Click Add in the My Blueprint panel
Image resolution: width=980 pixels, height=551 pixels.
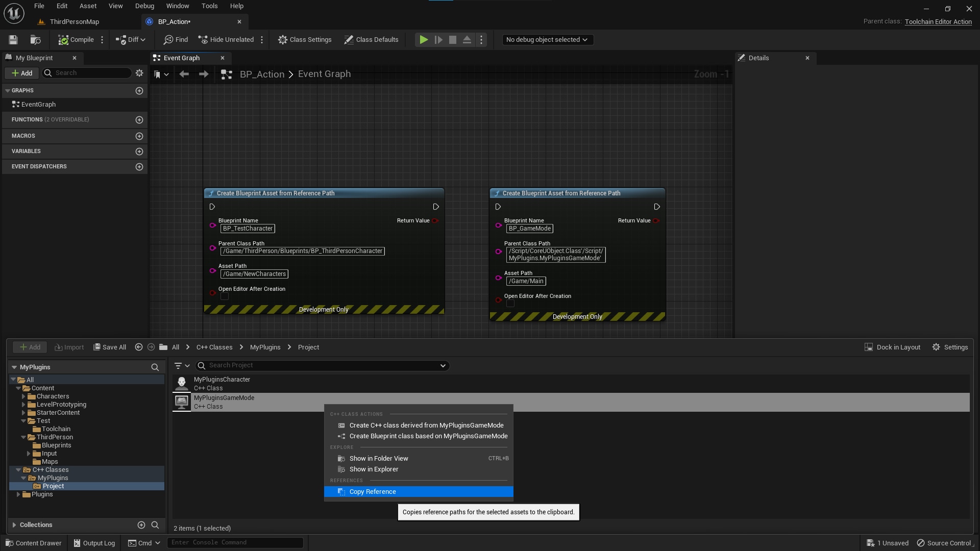(x=22, y=73)
